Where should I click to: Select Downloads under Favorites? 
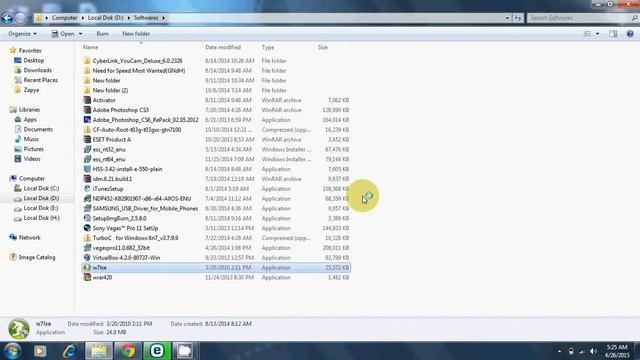click(x=38, y=70)
